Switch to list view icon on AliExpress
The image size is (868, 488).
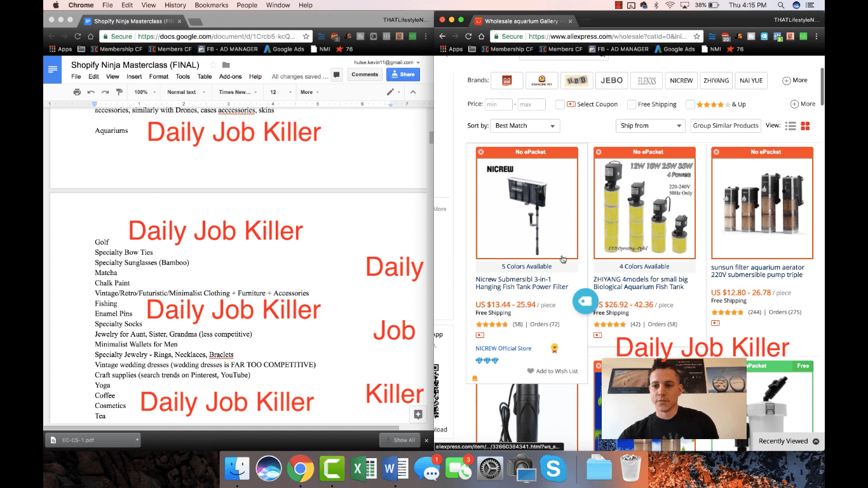tap(790, 126)
